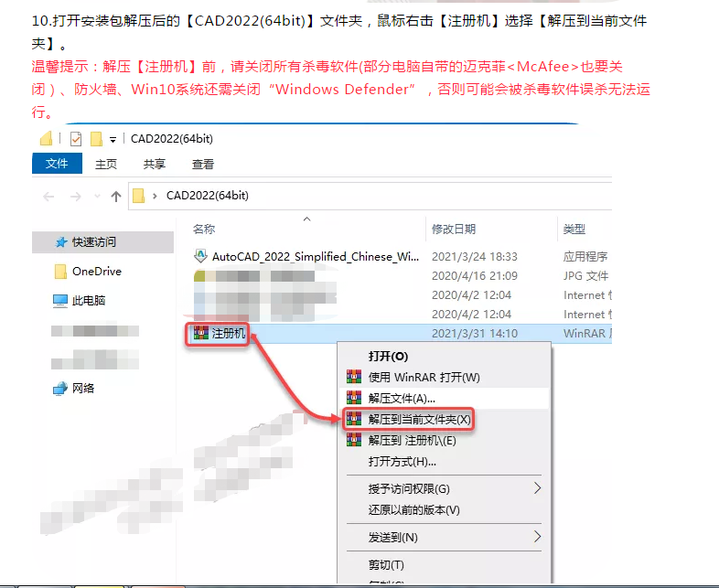
Task: Expand 授予访问权限(G) submenu
Action: 444,489
